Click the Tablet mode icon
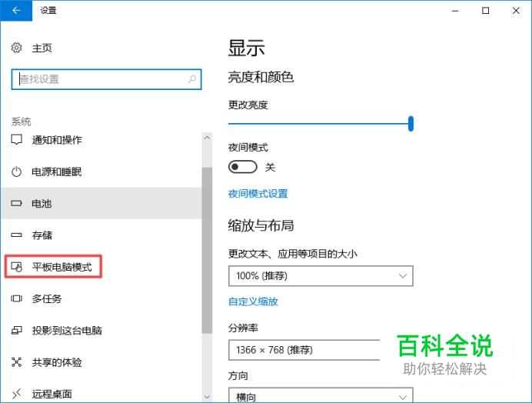 (16, 267)
